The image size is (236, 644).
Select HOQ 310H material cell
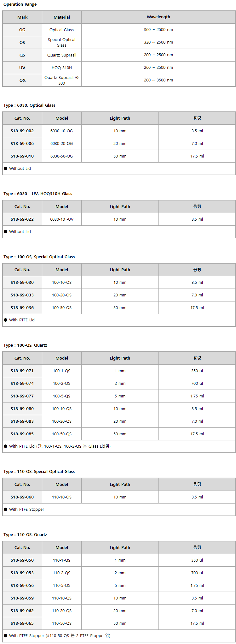click(x=62, y=68)
